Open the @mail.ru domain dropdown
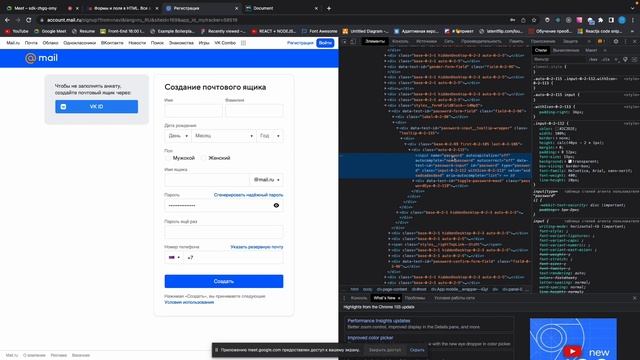Screen dimensions: 640x360 pyautogui.click(x=266, y=180)
